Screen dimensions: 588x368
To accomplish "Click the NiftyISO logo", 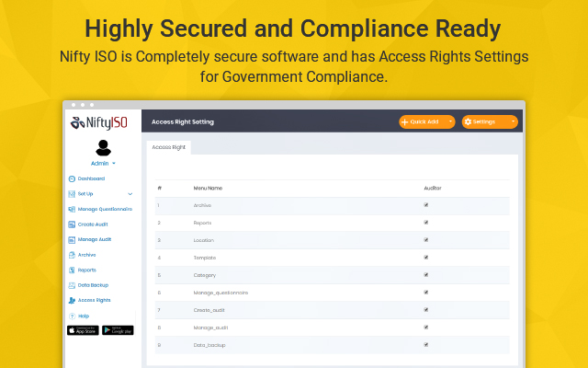I will 99,122.
